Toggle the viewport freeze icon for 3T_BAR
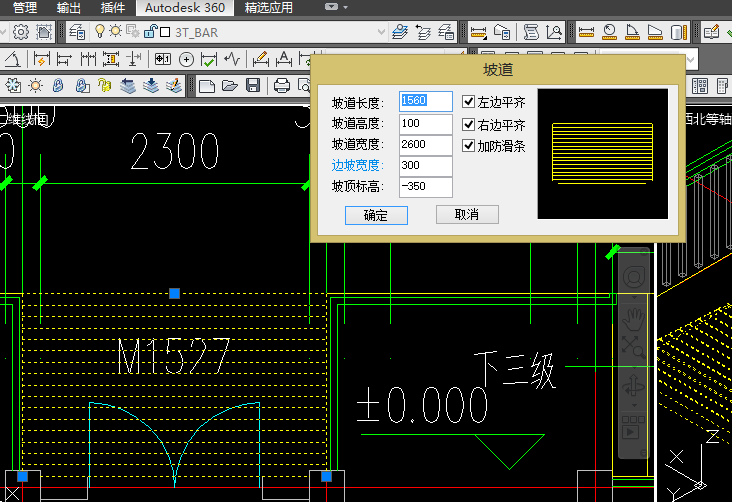732x502 pixels. point(133,31)
